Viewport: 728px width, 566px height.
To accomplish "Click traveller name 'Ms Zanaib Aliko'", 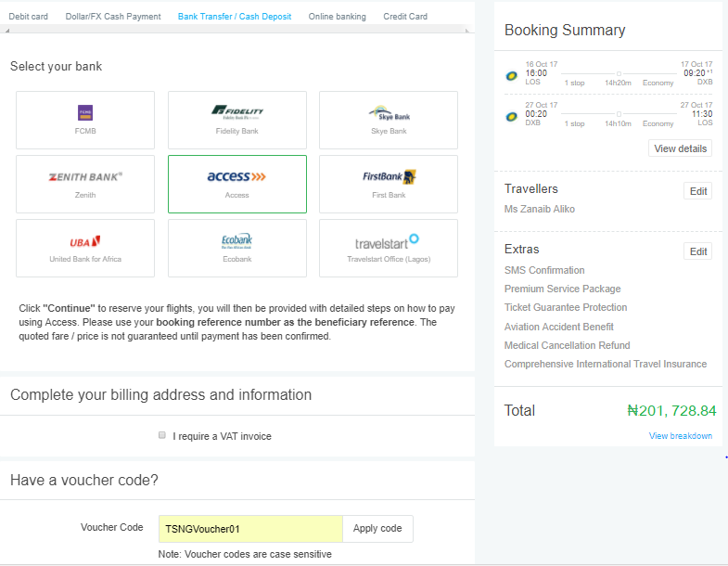I will point(540,209).
